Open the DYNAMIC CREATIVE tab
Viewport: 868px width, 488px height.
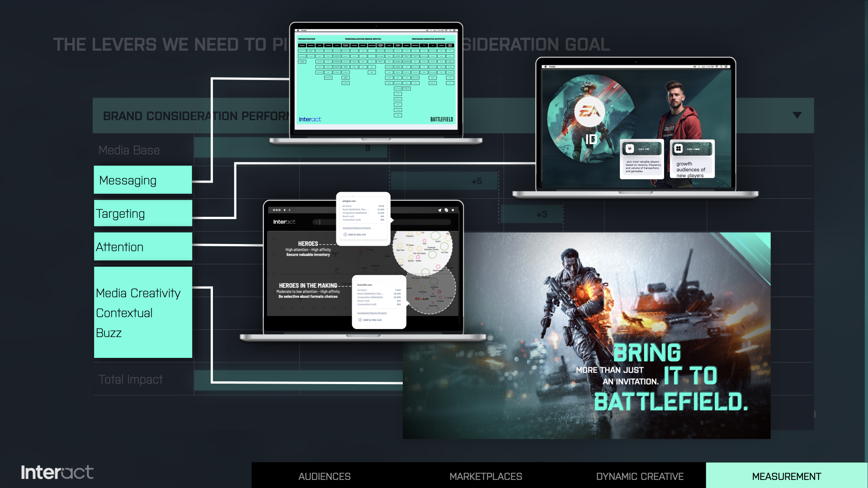click(x=640, y=476)
